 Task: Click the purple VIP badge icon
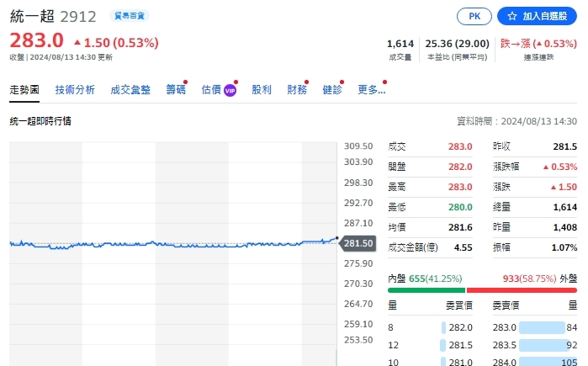(230, 90)
